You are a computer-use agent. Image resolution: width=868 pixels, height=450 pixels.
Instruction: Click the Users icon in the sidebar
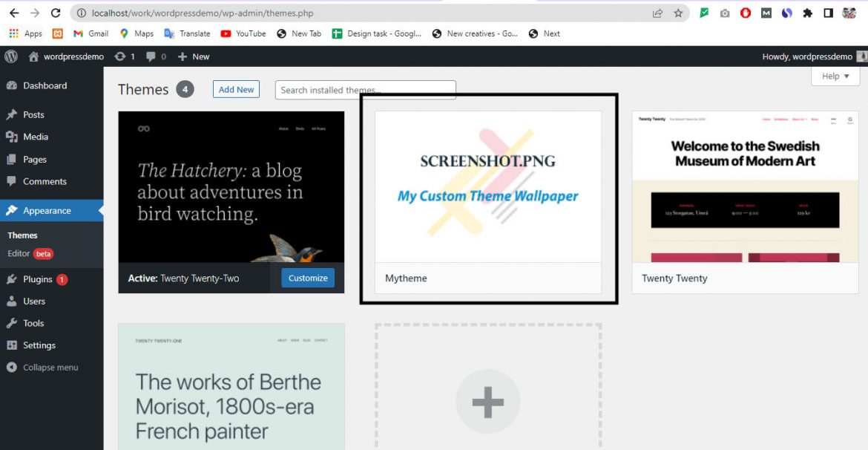coord(13,301)
